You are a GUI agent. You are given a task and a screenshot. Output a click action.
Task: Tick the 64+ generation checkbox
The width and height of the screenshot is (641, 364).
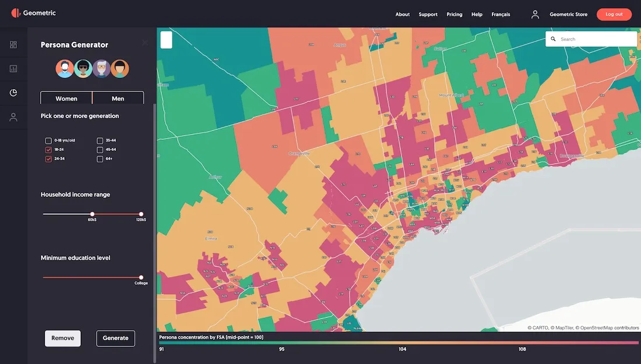click(x=100, y=159)
